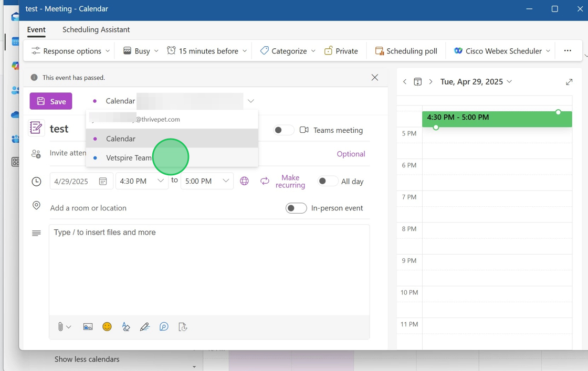Image resolution: width=588 pixels, height=371 pixels.
Task: Switch to the Scheduling Assistant tab
Action: pyautogui.click(x=96, y=29)
